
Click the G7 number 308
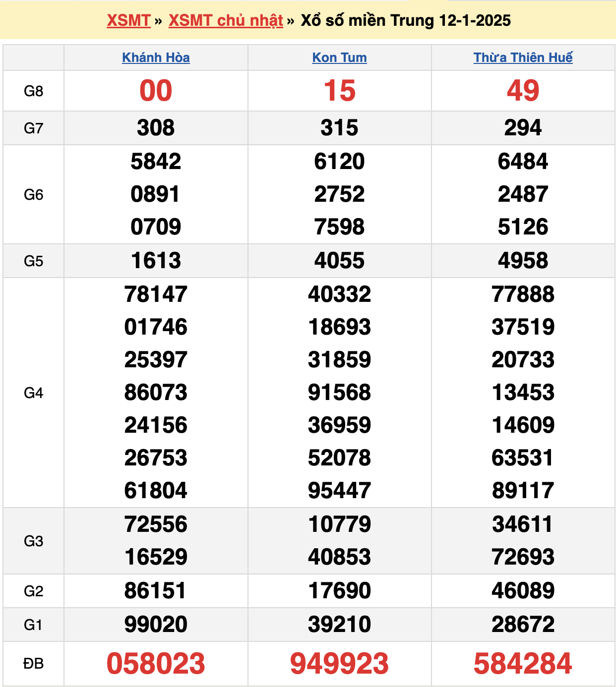(x=156, y=128)
